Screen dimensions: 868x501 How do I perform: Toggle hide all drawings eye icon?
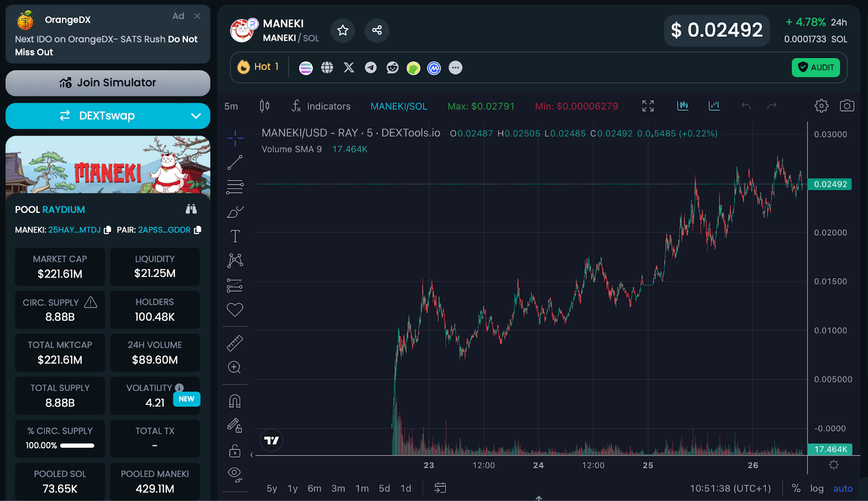coord(235,475)
